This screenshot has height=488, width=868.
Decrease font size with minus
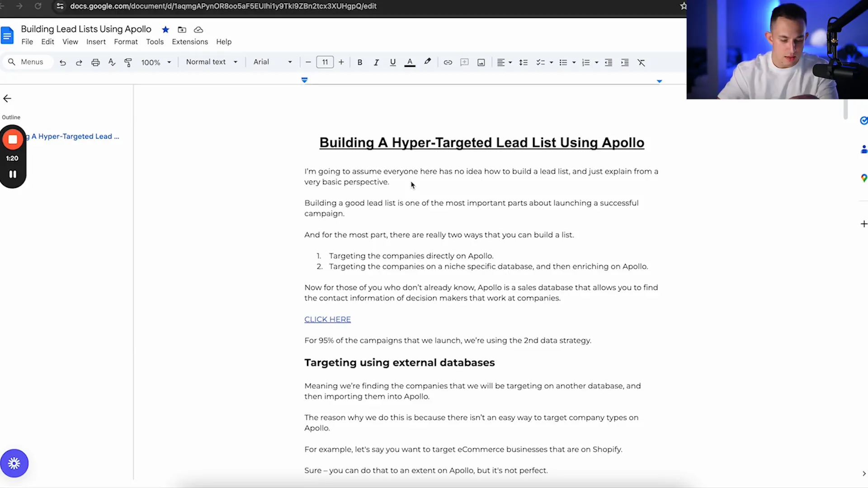pos(308,62)
